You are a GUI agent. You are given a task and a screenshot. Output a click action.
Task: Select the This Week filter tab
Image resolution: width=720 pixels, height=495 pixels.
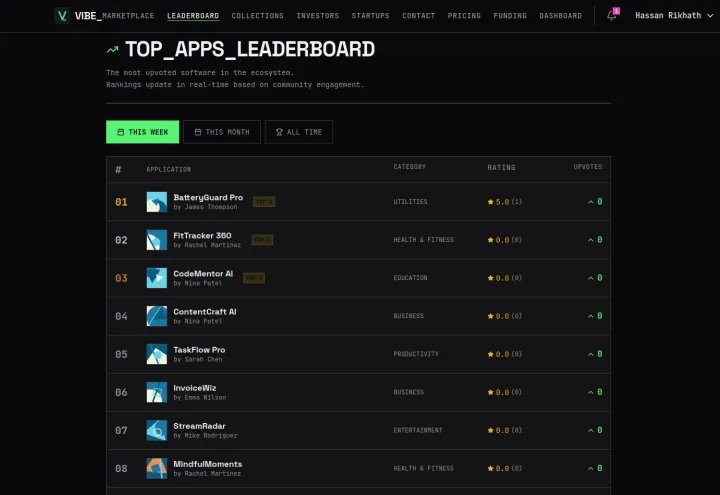click(142, 132)
